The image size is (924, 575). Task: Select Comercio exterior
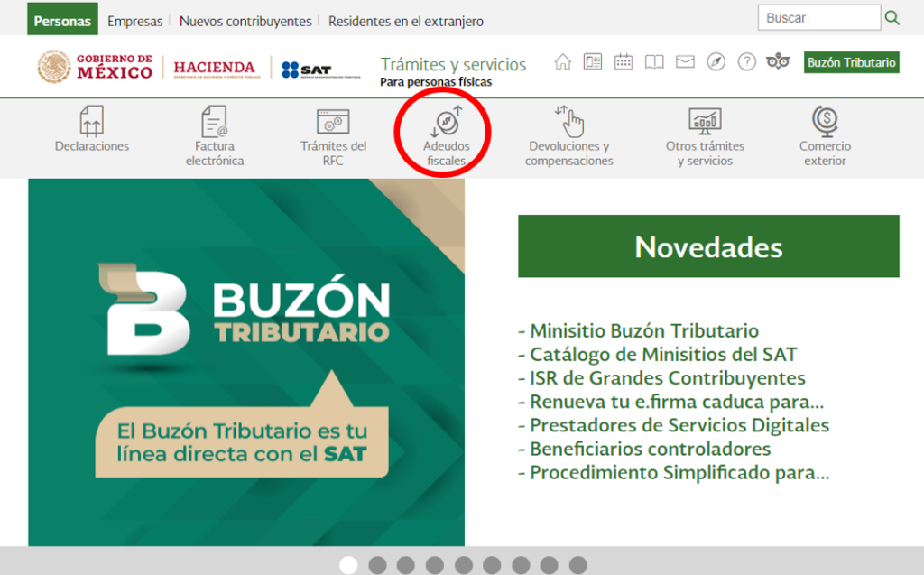click(x=825, y=134)
